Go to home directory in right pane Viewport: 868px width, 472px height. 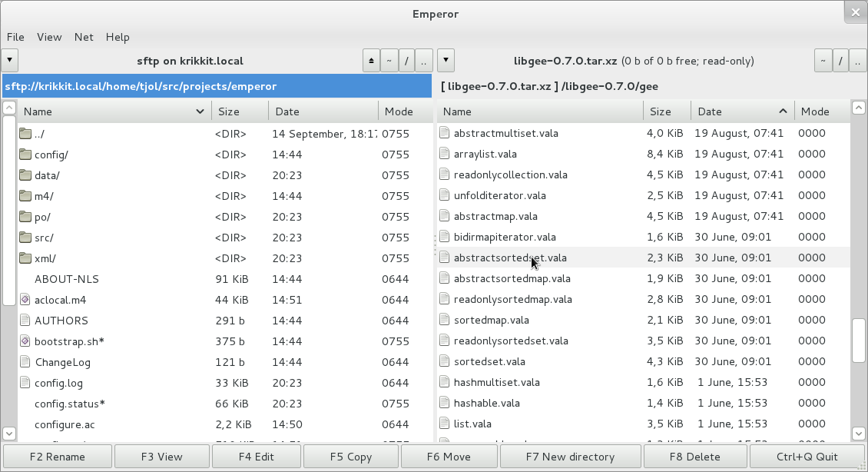(823, 61)
